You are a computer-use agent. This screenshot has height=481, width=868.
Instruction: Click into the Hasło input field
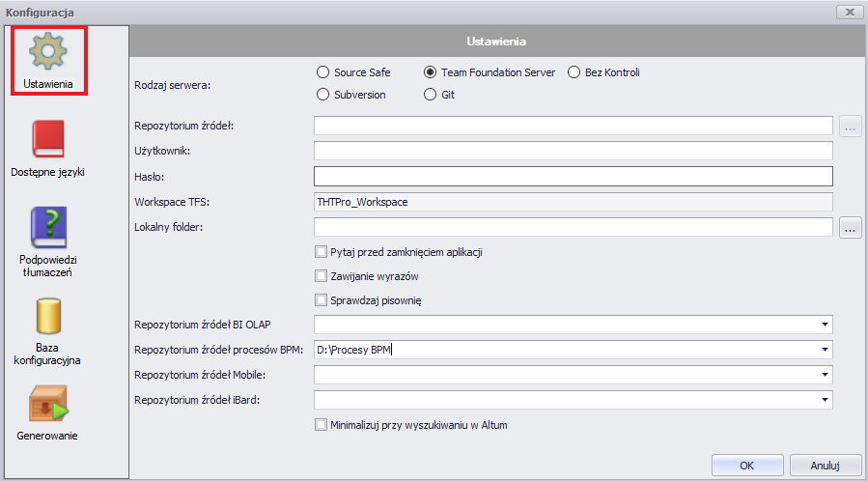coord(573,177)
